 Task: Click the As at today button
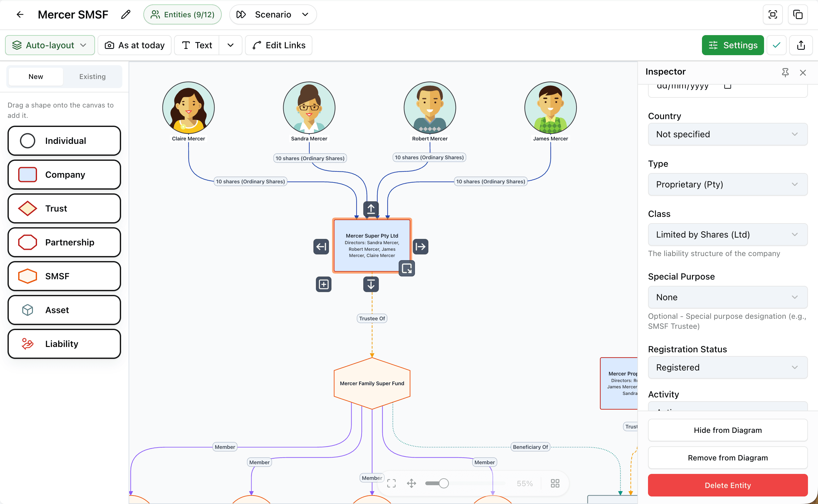click(x=134, y=45)
